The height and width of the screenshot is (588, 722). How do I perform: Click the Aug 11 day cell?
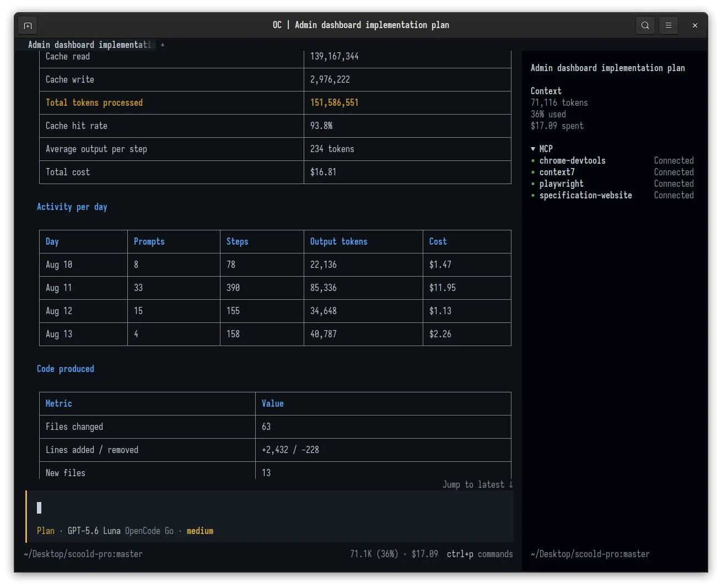58,288
